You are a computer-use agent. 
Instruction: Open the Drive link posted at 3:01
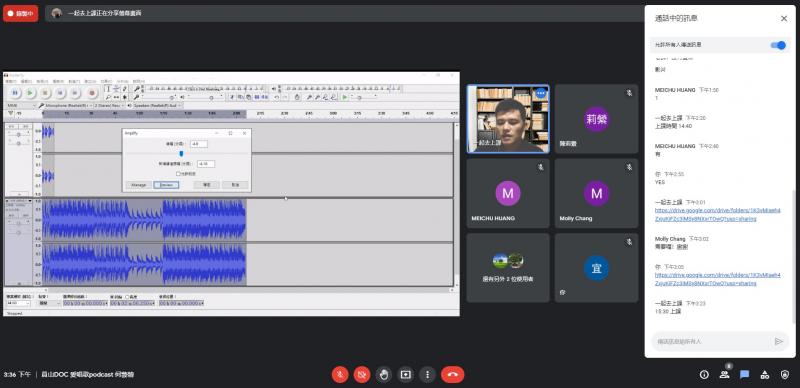click(x=717, y=214)
